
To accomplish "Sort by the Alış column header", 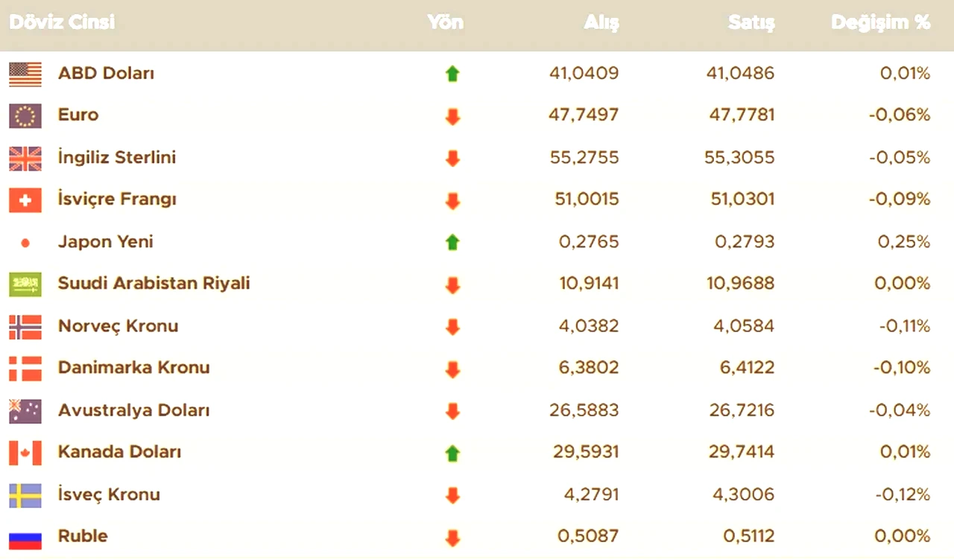I will tap(601, 23).
